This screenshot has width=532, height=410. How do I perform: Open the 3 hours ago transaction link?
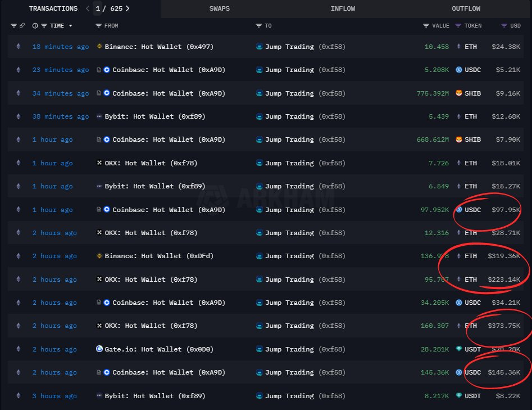pos(54,396)
